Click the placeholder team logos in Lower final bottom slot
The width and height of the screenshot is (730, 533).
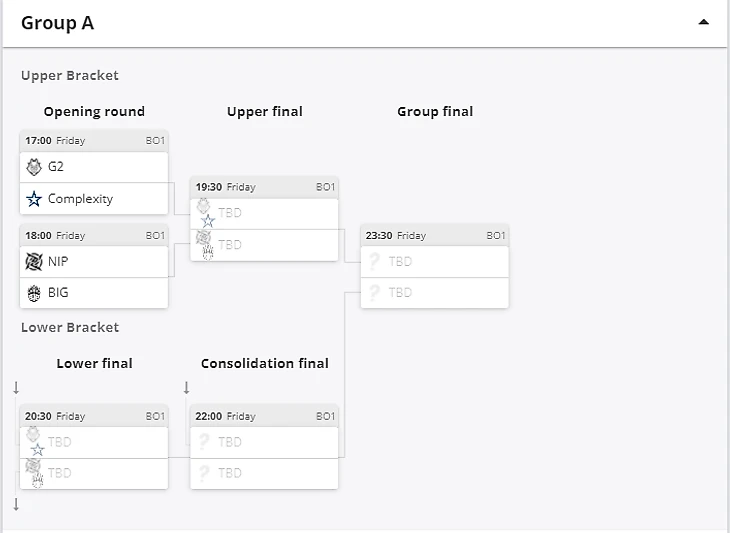35,472
